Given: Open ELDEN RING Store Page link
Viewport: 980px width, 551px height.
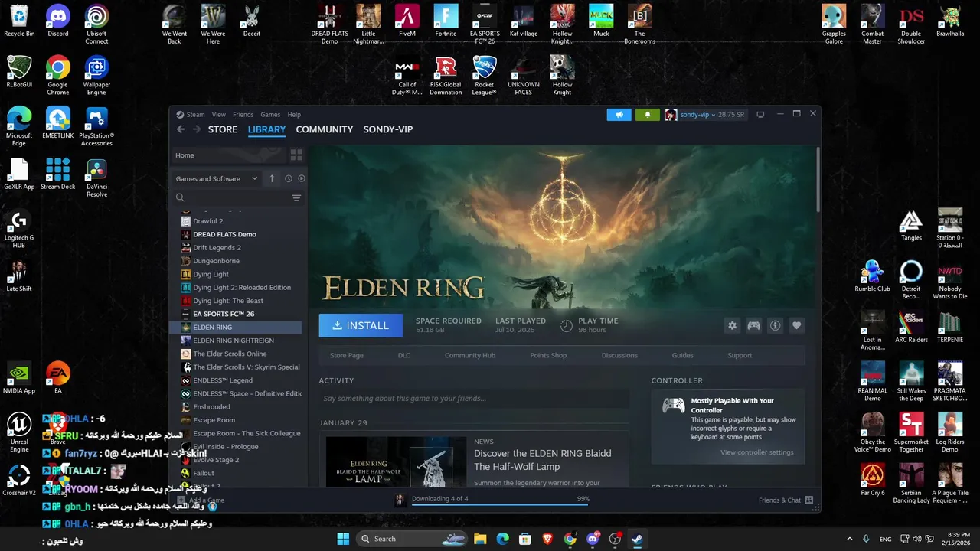Looking at the screenshot, I should [347, 355].
